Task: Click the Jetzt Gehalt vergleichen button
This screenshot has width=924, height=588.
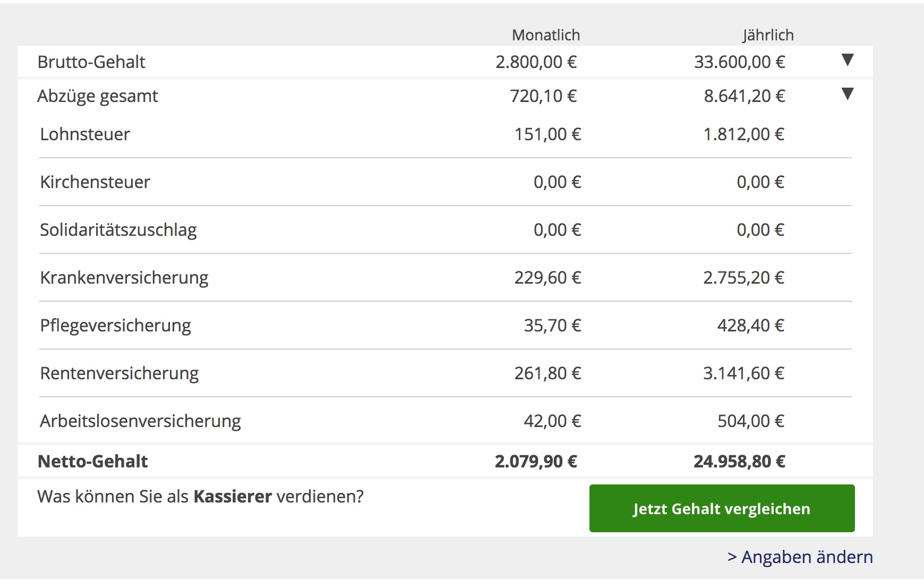Action: pyautogui.click(x=722, y=508)
